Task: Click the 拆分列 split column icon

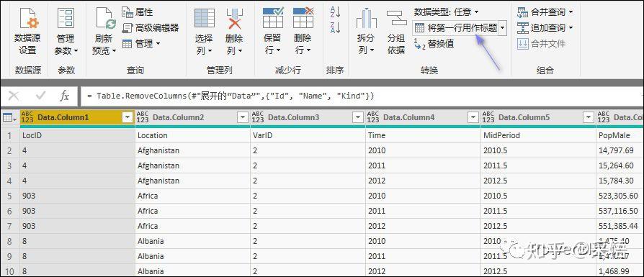Action: coord(367,19)
